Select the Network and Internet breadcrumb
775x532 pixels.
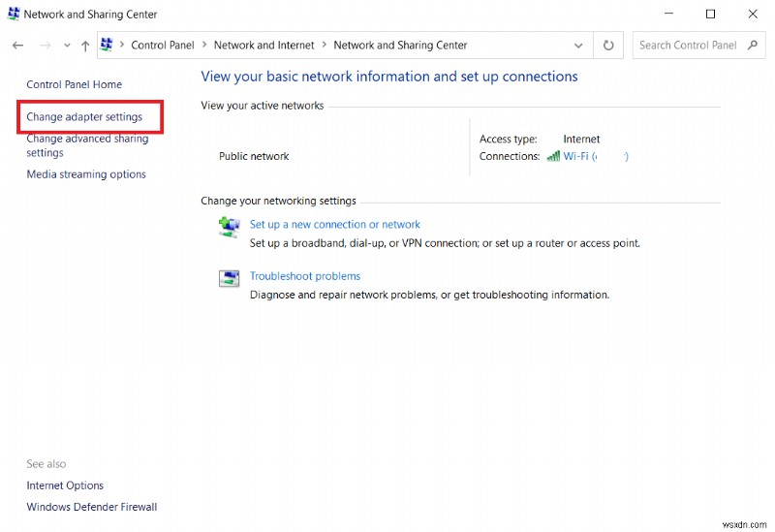(263, 45)
